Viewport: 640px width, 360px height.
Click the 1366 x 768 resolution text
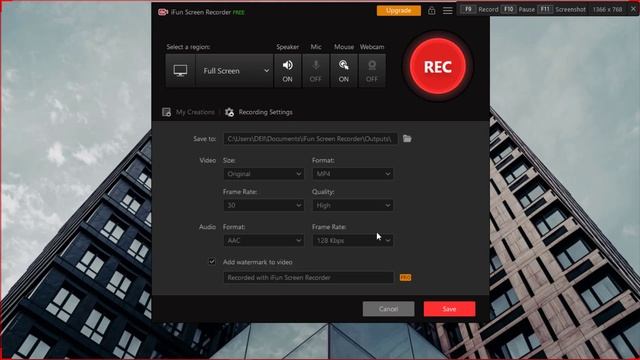(x=607, y=9)
